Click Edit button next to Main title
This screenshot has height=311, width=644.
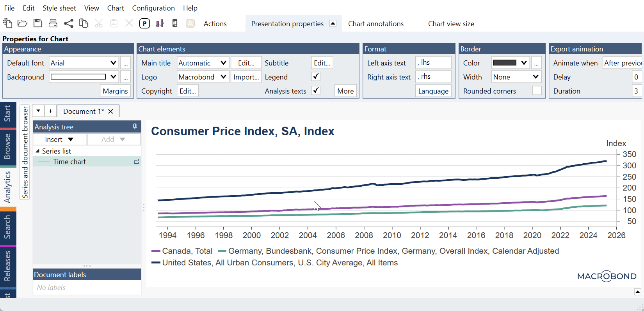(246, 63)
